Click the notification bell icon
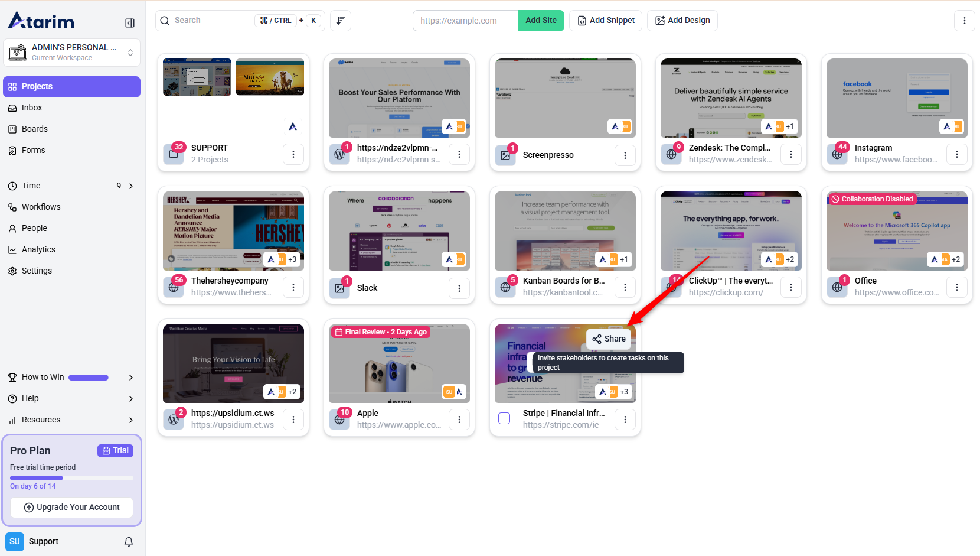Image resolution: width=980 pixels, height=556 pixels. click(129, 541)
